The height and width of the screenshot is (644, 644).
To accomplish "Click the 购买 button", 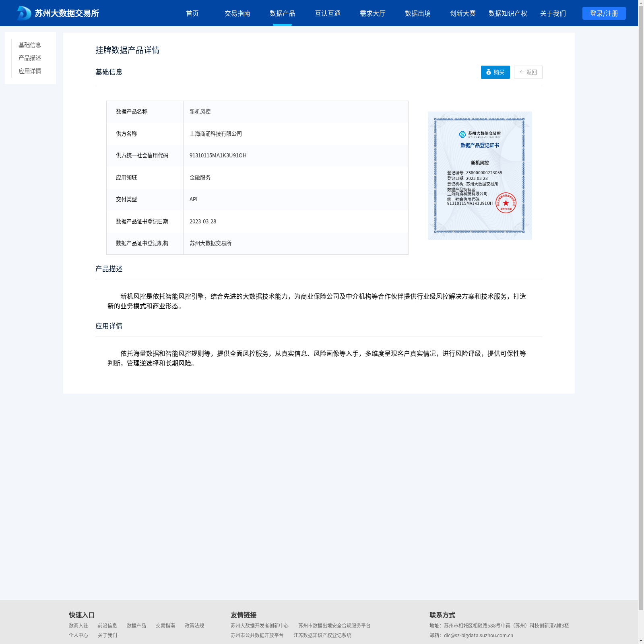I will click(495, 72).
